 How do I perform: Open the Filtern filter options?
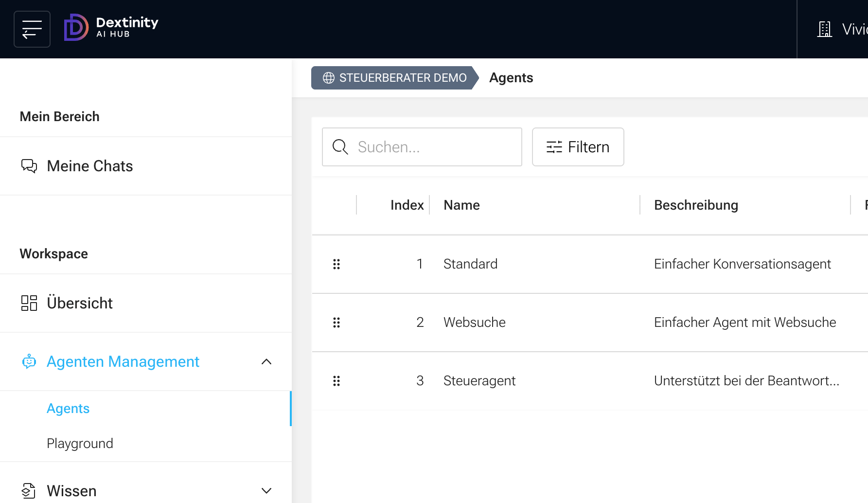tap(578, 147)
